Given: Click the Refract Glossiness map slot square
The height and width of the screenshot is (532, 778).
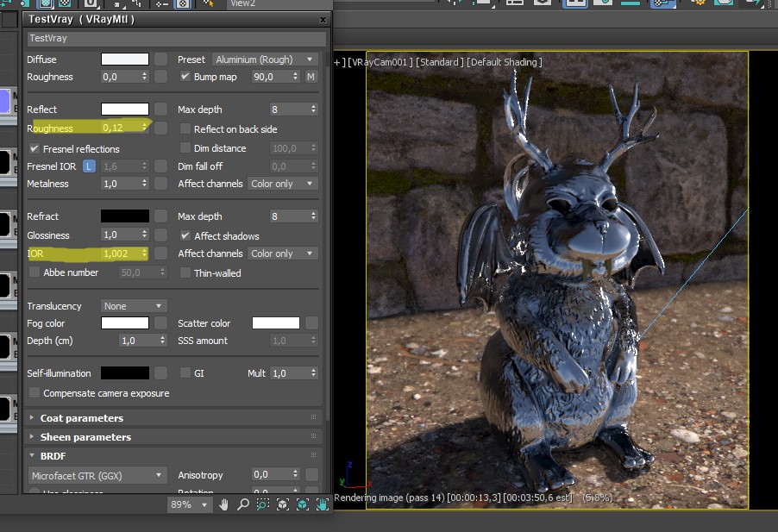Looking at the screenshot, I should click(x=160, y=235).
